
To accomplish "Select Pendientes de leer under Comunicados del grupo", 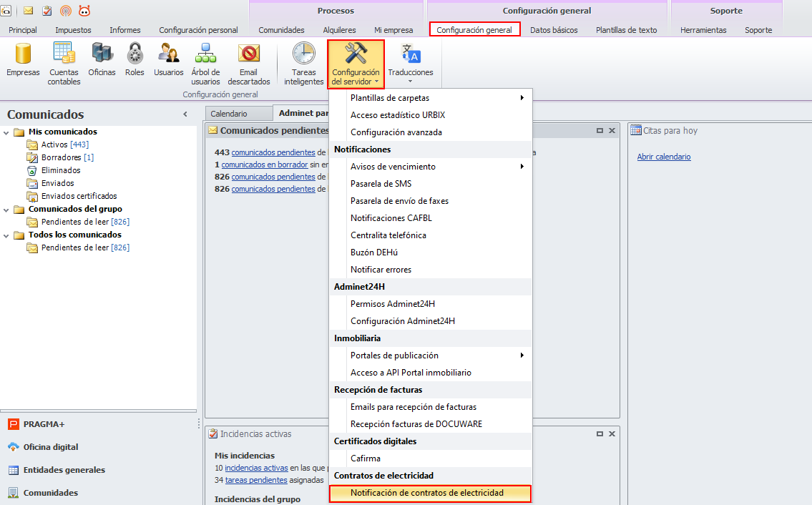I will tap(78, 222).
